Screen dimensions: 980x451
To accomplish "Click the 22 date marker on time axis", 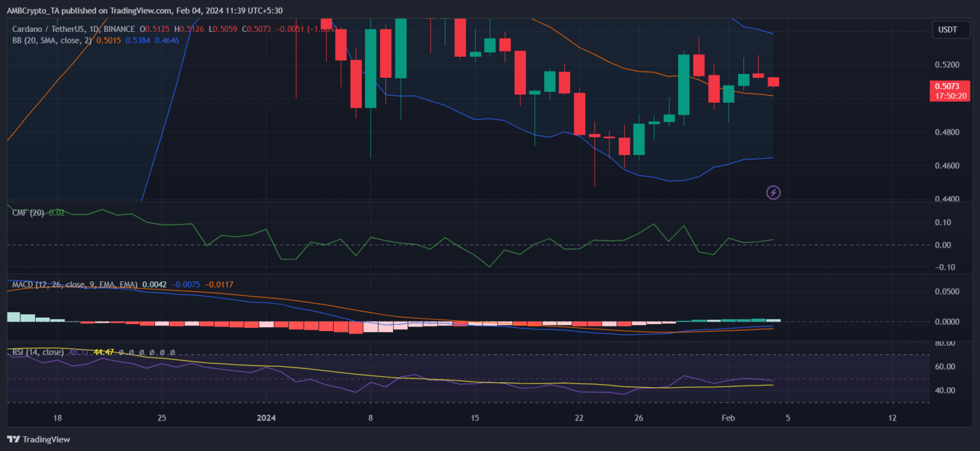I will click(x=579, y=418).
